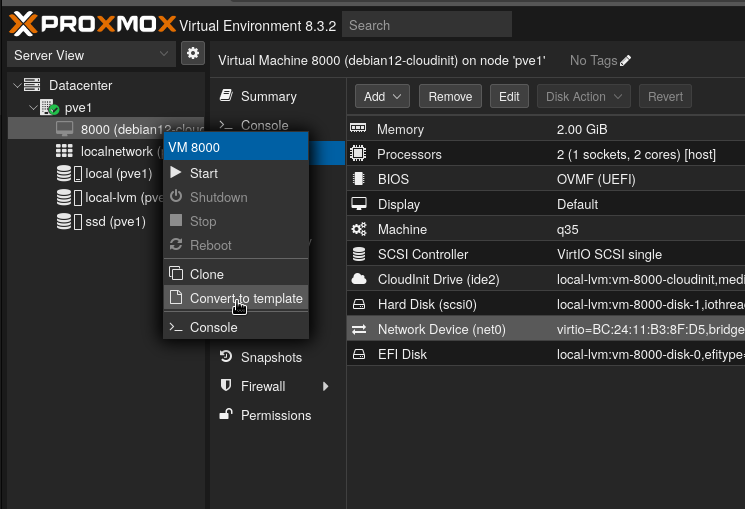The height and width of the screenshot is (509, 745).
Task: Click the Network Device arrows icon
Action: 359,329
